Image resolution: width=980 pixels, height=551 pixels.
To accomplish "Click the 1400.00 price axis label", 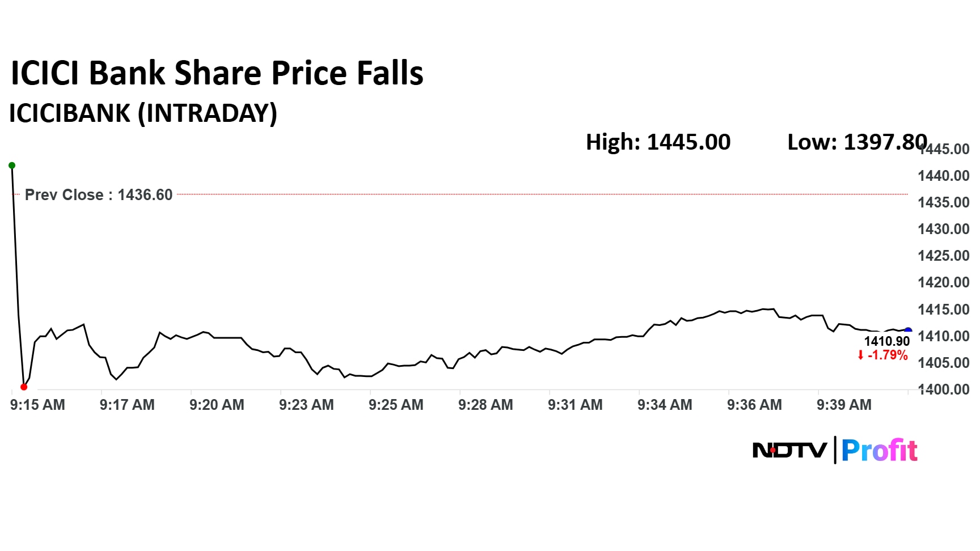I will [x=944, y=389].
